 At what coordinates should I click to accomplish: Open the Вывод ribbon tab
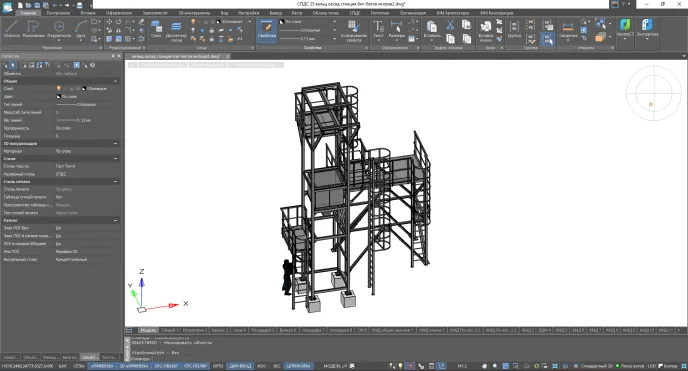pyautogui.click(x=276, y=13)
